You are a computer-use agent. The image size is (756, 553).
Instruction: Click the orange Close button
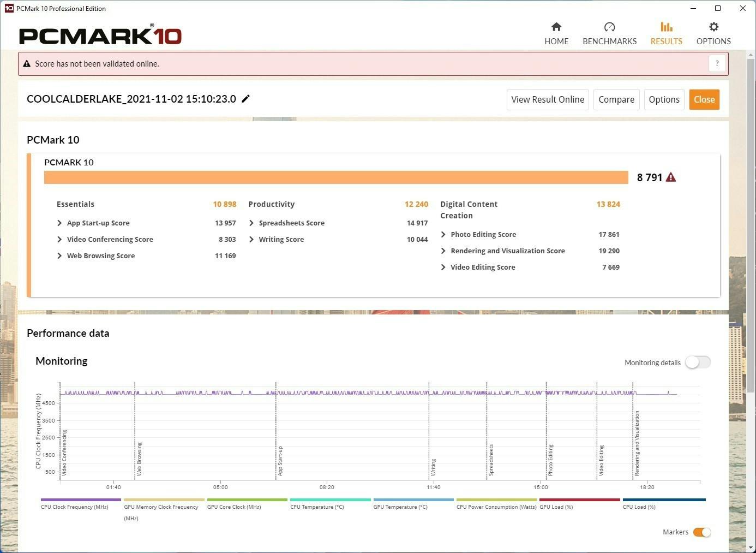[704, 99]
